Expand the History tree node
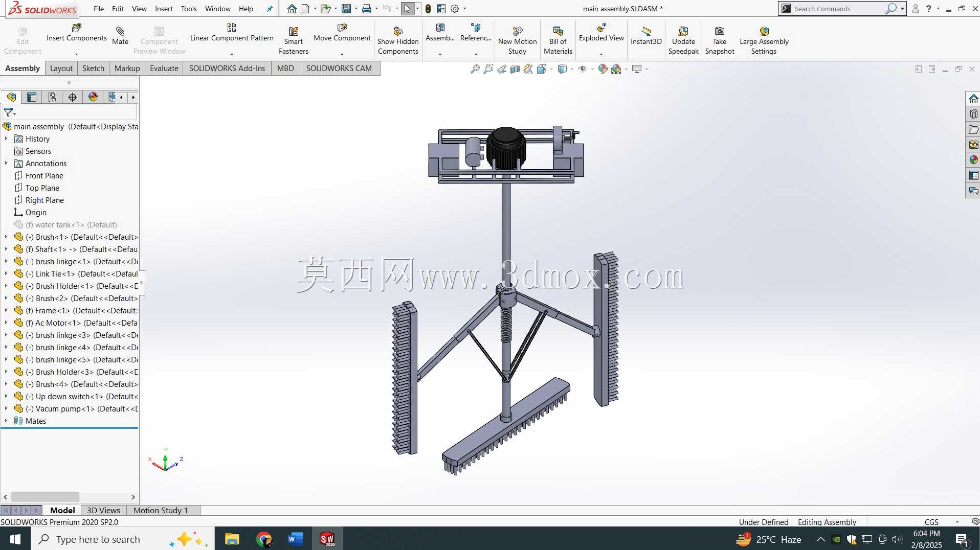 pos(6,139)
